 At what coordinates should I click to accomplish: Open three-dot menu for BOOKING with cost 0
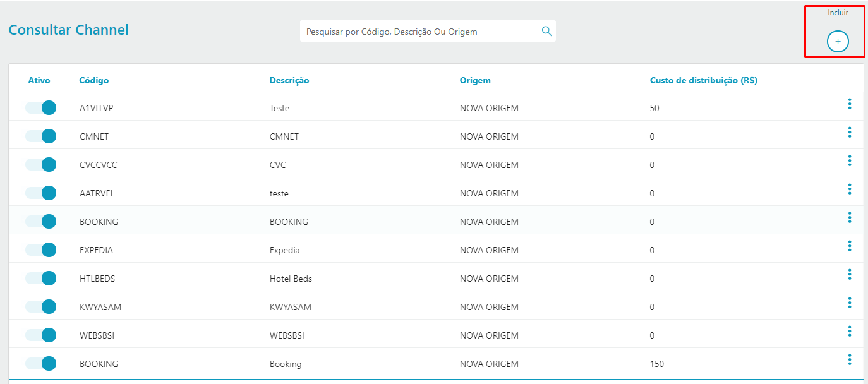850,217
